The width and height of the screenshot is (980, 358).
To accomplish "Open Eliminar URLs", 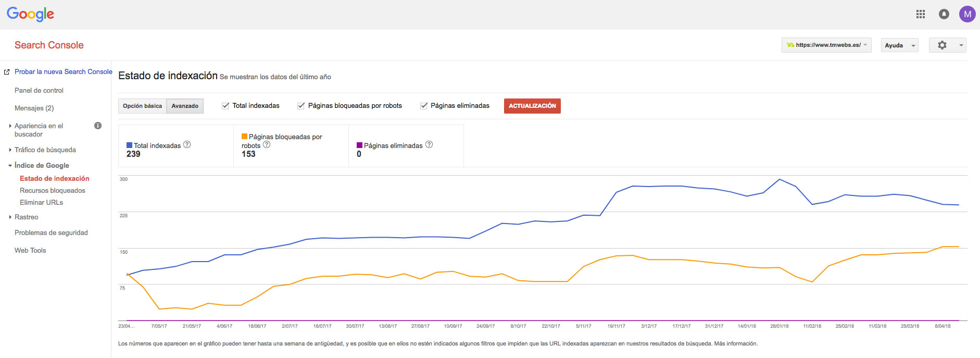I will click(41, 202).
